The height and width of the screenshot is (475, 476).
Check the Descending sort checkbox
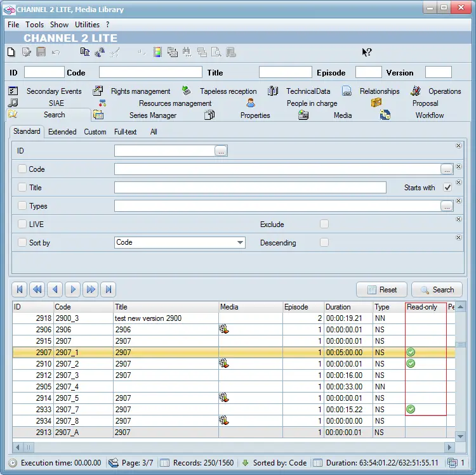pyautogui.click(x=324, y=242)
